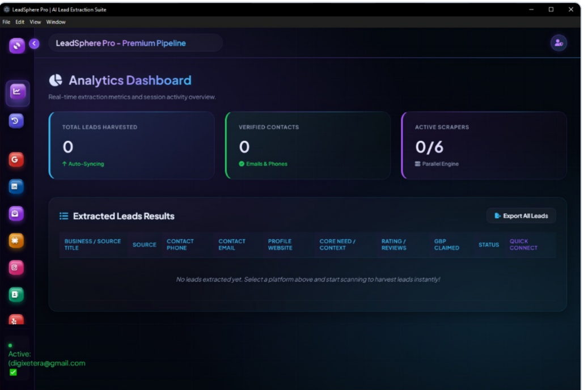Click the LeadSphere purple logo icon
Image resolution: width=588 pixels, height=390 pixels.
point(17,46)
